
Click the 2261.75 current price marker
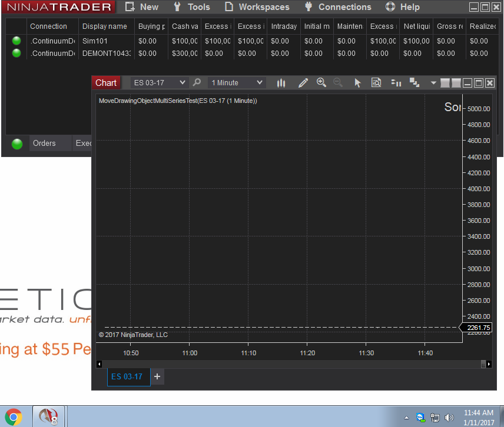[x=477, y=328]
